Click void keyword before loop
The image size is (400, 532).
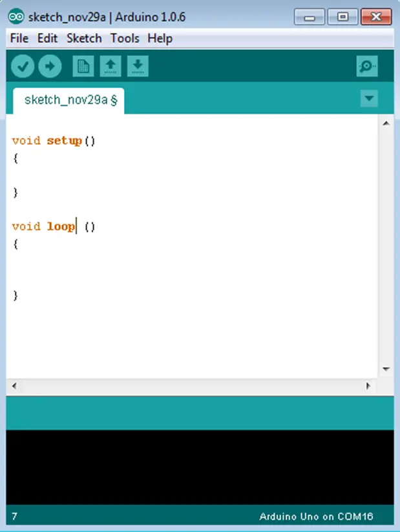point(26,226)
